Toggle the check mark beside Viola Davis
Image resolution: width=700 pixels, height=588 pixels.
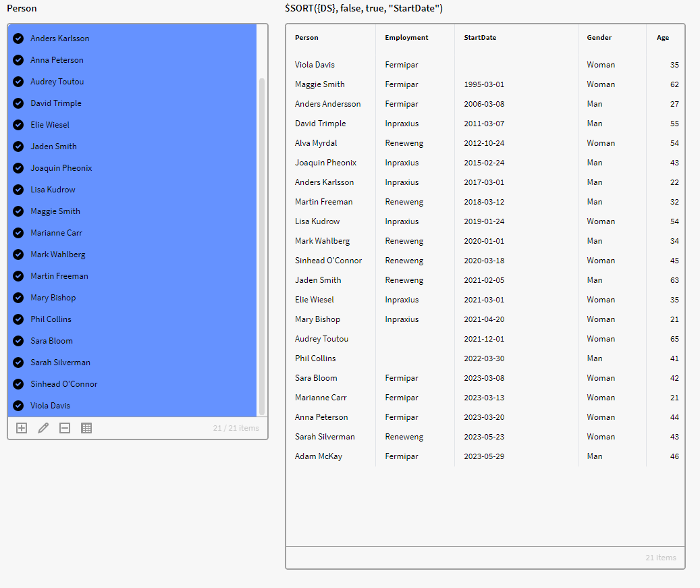coord(18,406)
